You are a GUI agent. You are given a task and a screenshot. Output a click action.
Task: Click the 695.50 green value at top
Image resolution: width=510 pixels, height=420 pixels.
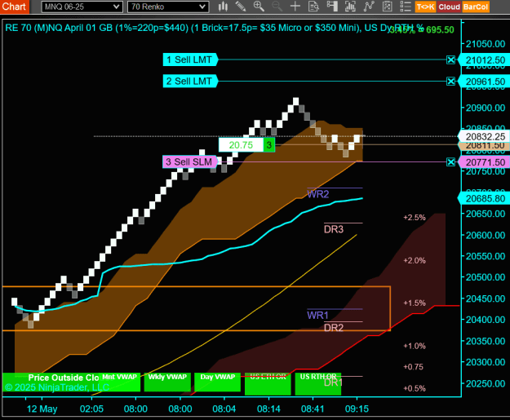point(440,30)
